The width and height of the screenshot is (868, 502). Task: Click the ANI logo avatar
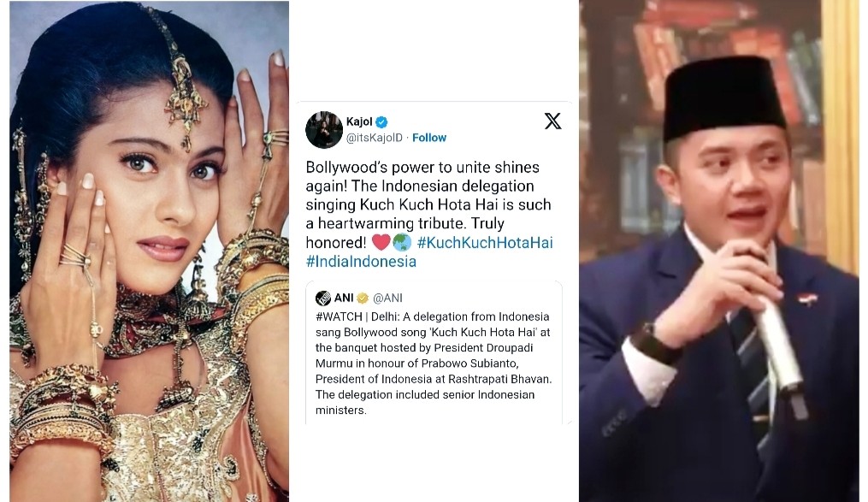point(322,298)
